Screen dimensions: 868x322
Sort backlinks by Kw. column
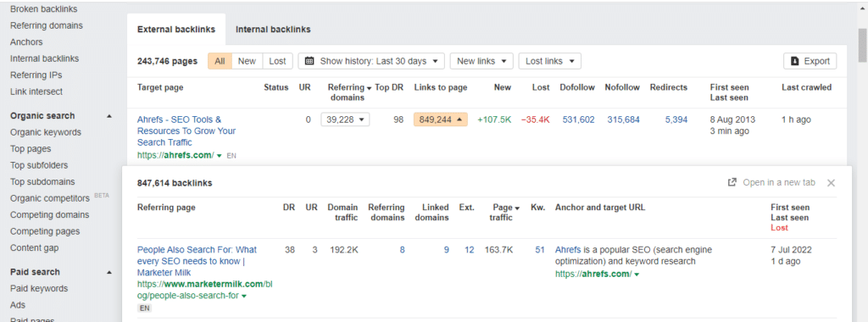(537, 208)
